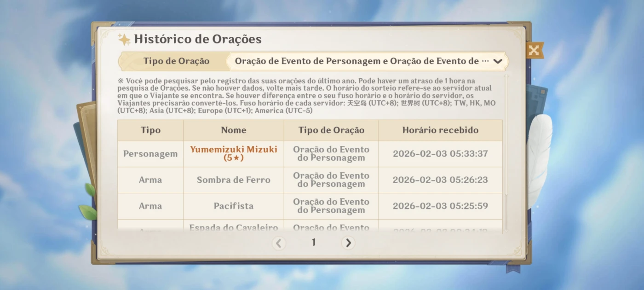The width and height of the screenshot is (644, 290).
Task: Select the Horário recebido column header
Action: tap(440, 130)
